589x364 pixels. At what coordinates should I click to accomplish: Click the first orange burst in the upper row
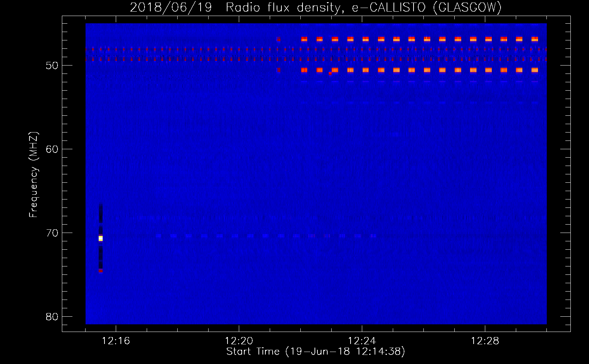point(304,39)
